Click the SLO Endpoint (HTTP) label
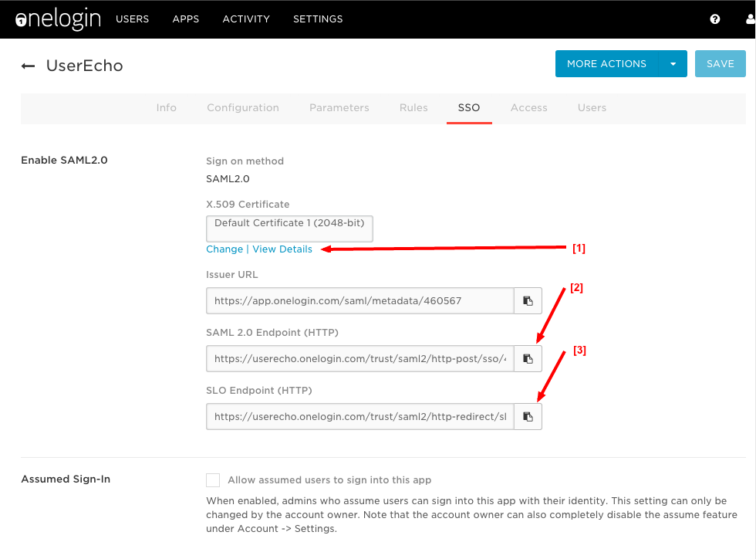 coord(259,391)
